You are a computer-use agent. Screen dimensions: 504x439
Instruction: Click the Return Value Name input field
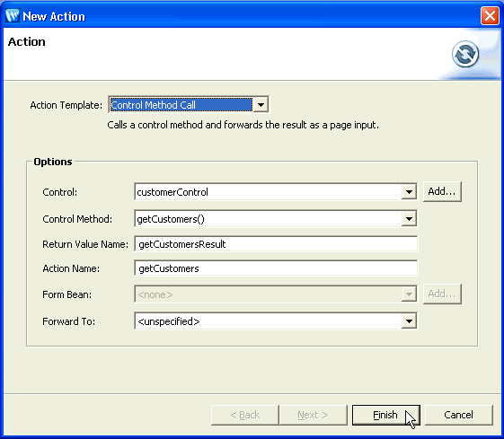(276, 244)
